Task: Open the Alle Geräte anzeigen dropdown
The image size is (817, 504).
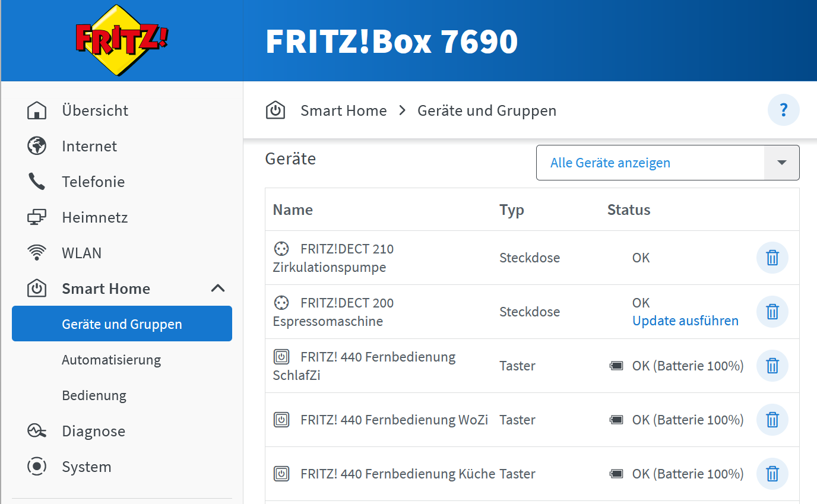Action: pyautogui.click(x=610, y=162)
